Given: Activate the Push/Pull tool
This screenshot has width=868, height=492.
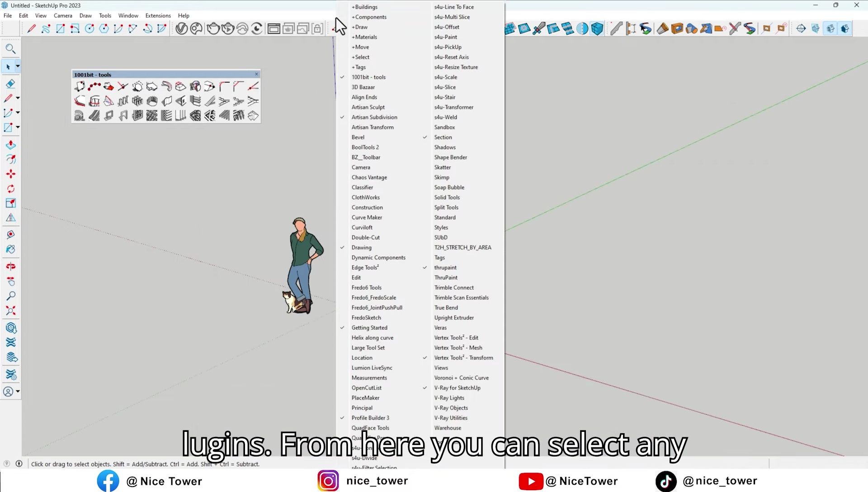Looking at the screenshot, I should (10, 145).
